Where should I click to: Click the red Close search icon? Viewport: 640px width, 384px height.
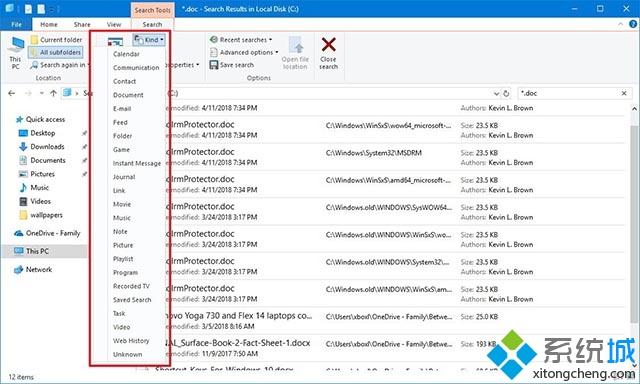coord(329,45)
